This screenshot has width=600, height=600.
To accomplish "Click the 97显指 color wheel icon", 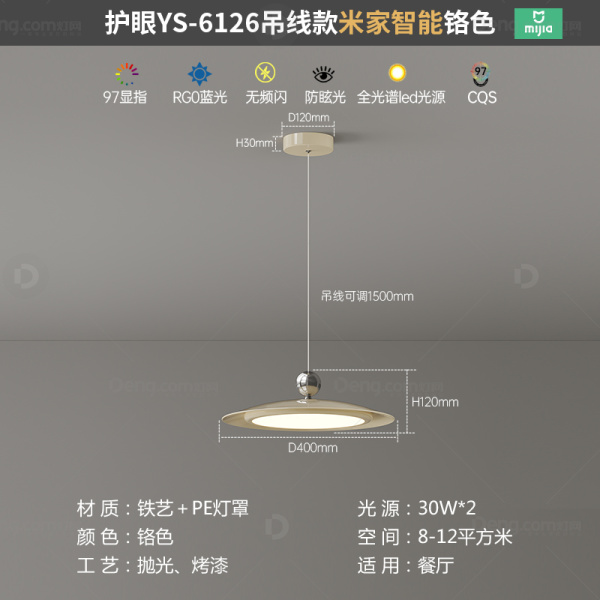I will click(x=127, y=74).
